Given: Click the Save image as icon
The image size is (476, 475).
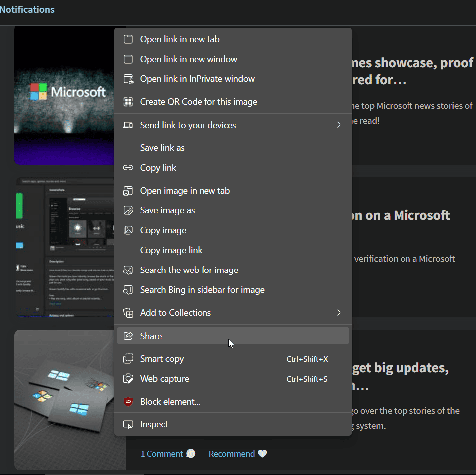Looking at the screenshot, I should coord(128,210).
